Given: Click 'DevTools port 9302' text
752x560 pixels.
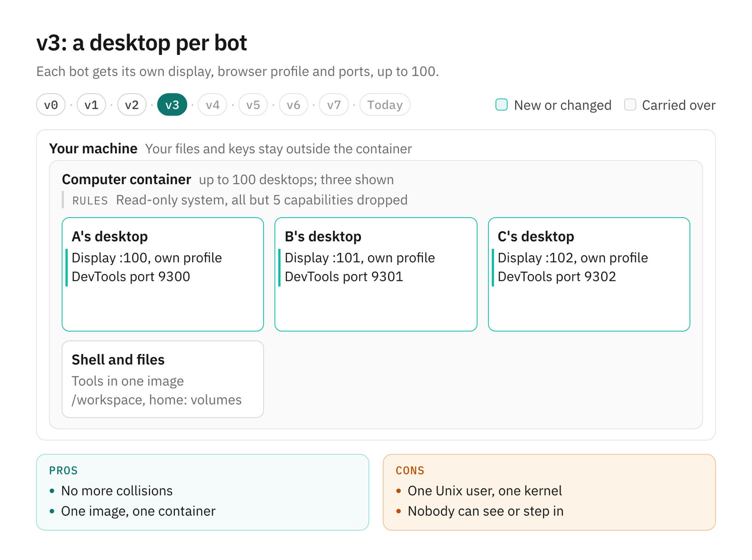Looking at the screenshot, I should point(556,277).
